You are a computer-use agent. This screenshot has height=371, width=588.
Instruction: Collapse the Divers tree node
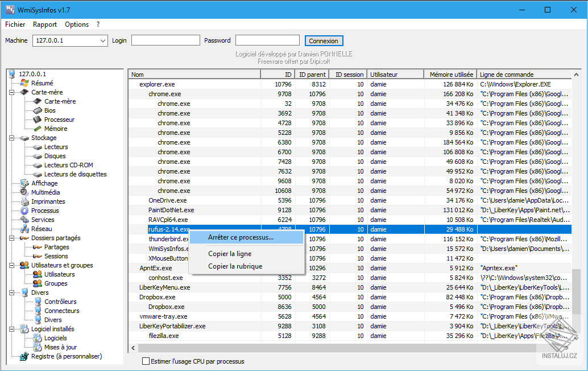tap(11, 292)
